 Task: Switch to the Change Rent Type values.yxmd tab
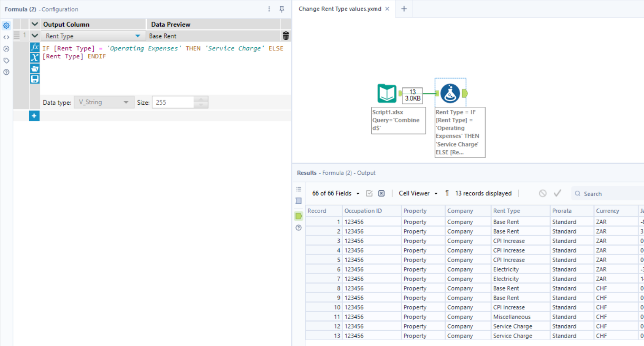[x=340, y=8]
